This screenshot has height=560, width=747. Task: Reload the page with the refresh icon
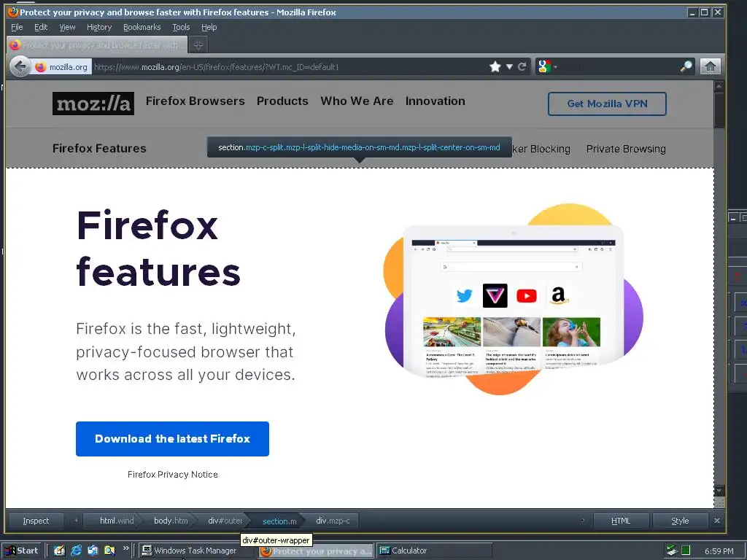click(522, 66)
